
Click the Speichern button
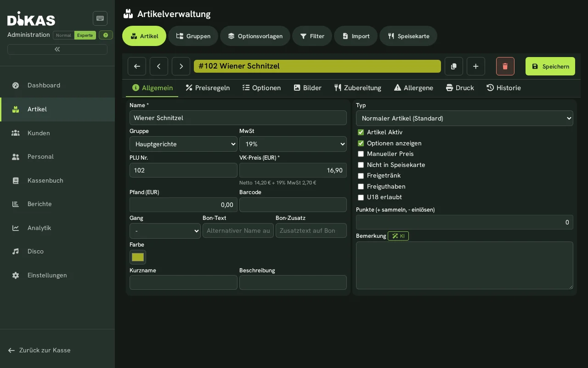(x=550, y=66)
